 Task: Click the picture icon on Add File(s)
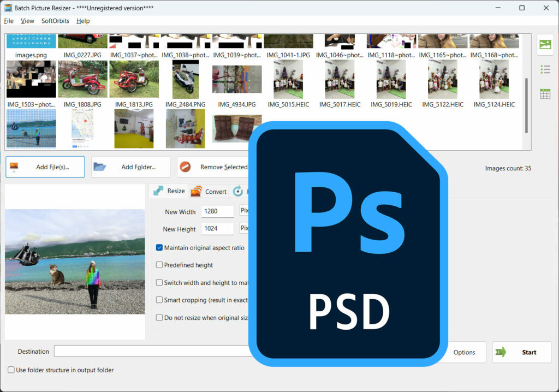point(14,167)
